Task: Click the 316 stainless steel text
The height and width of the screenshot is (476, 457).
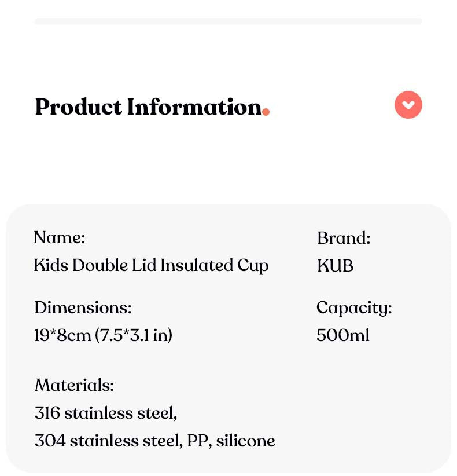Action: coord(106,413)
